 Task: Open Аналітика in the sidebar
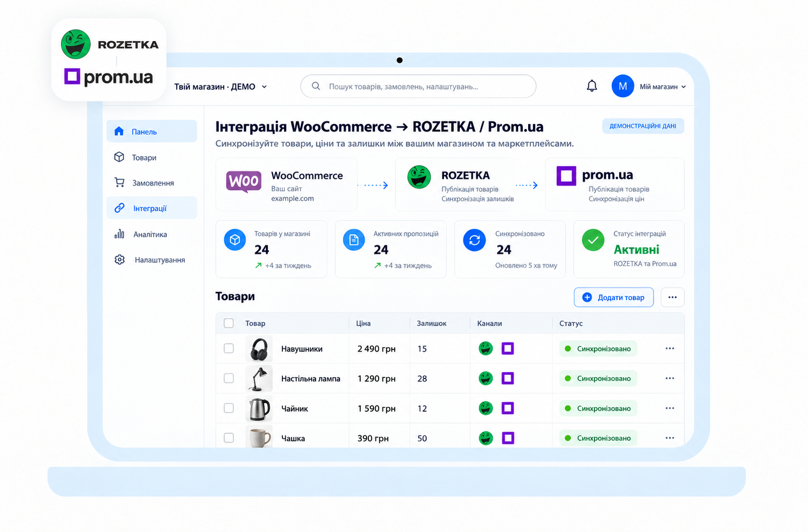pyautogui.click(x=152, y=234)
